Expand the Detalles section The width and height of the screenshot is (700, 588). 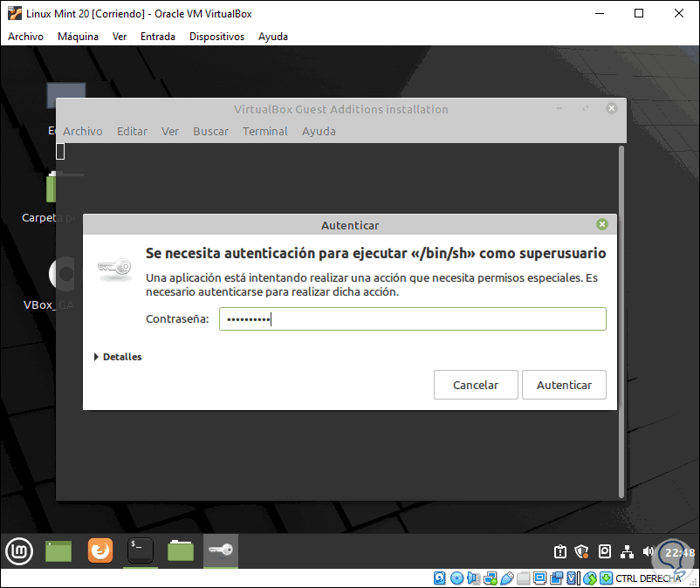click(x=118, y=357)
